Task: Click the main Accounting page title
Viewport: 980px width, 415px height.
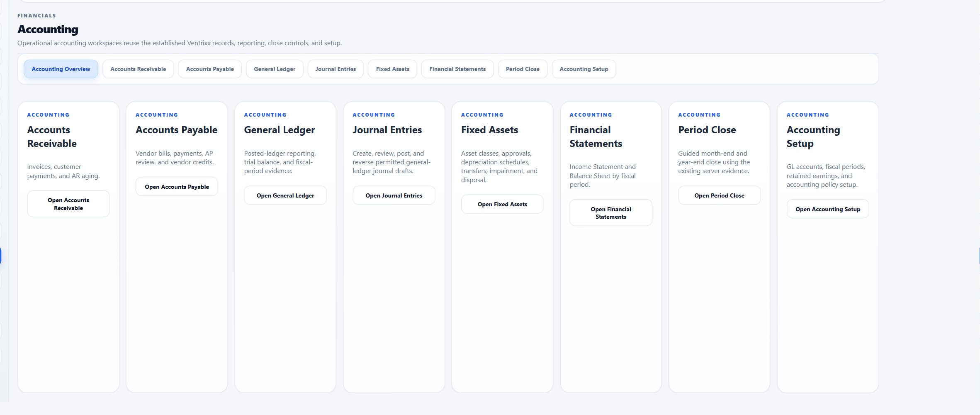Action: 48,29
